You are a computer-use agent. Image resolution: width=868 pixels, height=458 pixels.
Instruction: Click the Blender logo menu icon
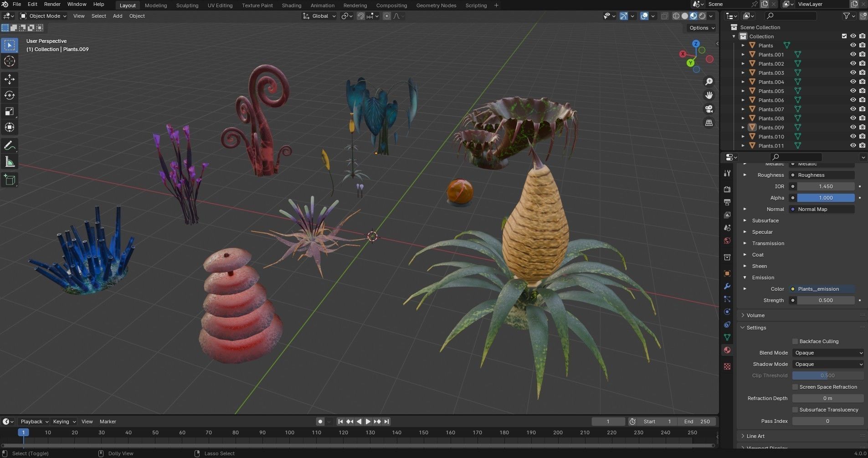(5, 4)
